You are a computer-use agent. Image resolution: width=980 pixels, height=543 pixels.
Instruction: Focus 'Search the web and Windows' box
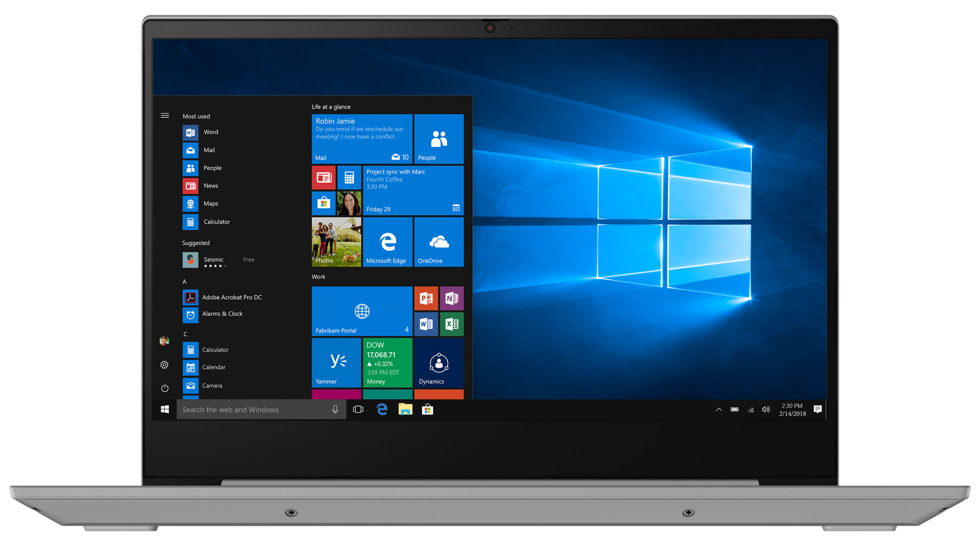[261, 409]
